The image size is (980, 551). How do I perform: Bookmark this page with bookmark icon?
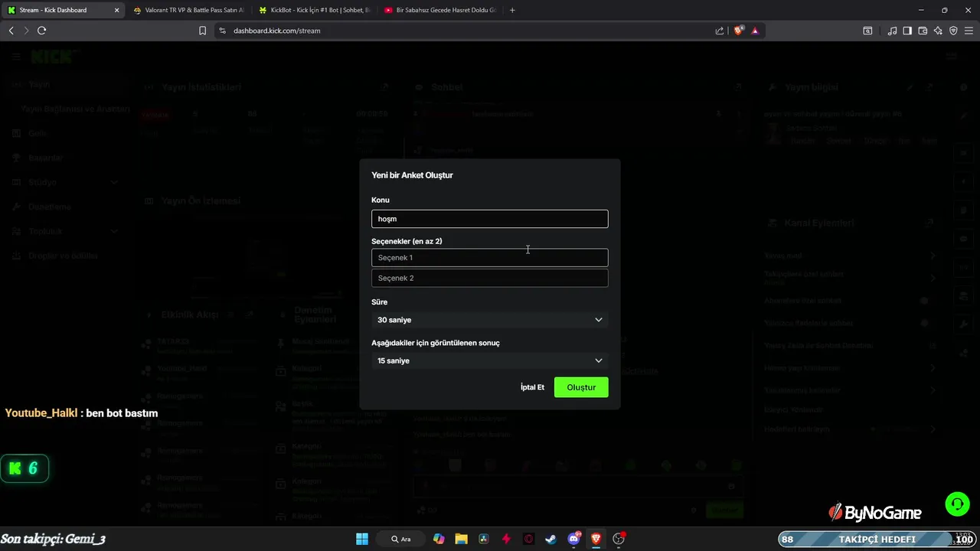click(202, 31)
